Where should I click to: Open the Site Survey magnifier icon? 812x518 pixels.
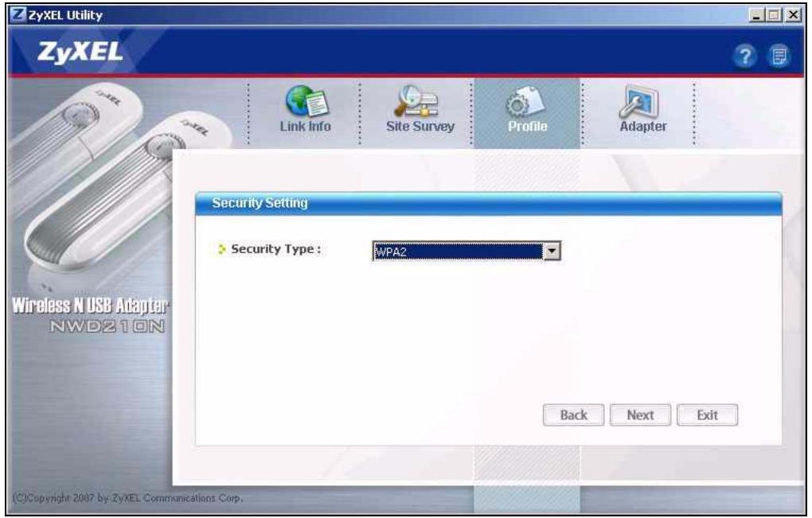417,101
